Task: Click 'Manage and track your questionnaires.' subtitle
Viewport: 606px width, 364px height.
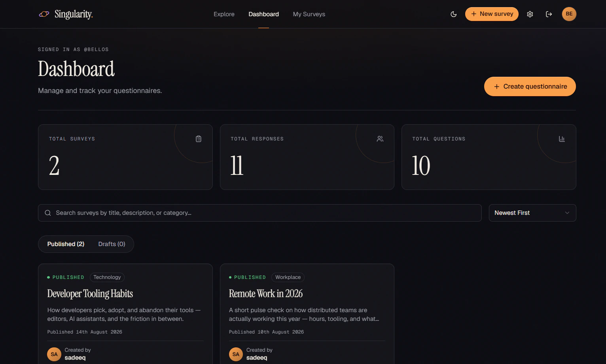Action: click(x=100, y=91)
